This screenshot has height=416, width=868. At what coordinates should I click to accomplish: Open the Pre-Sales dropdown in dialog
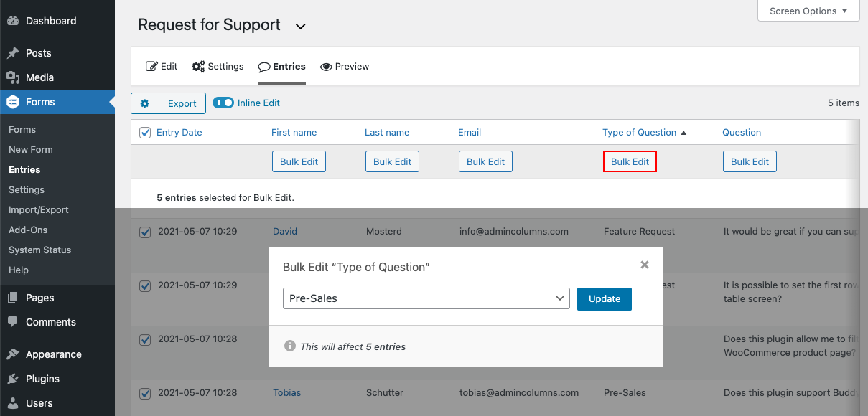[426, 298]
